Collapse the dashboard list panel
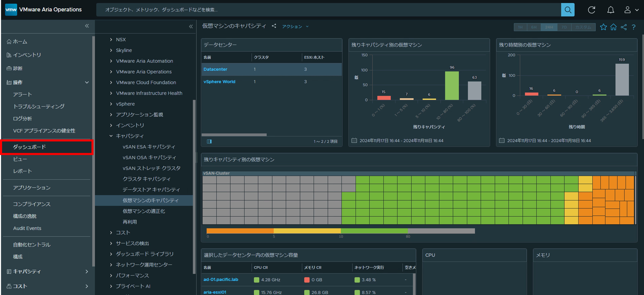 click(191, 26)
